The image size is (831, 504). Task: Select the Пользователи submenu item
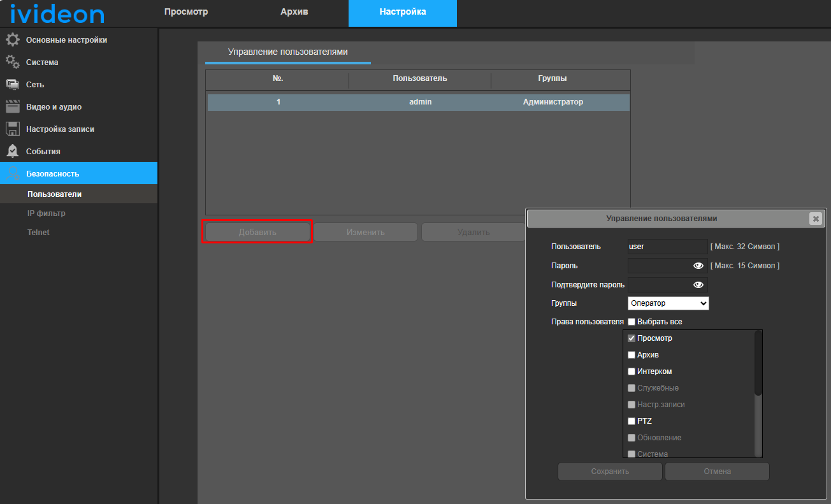(79, 194)
